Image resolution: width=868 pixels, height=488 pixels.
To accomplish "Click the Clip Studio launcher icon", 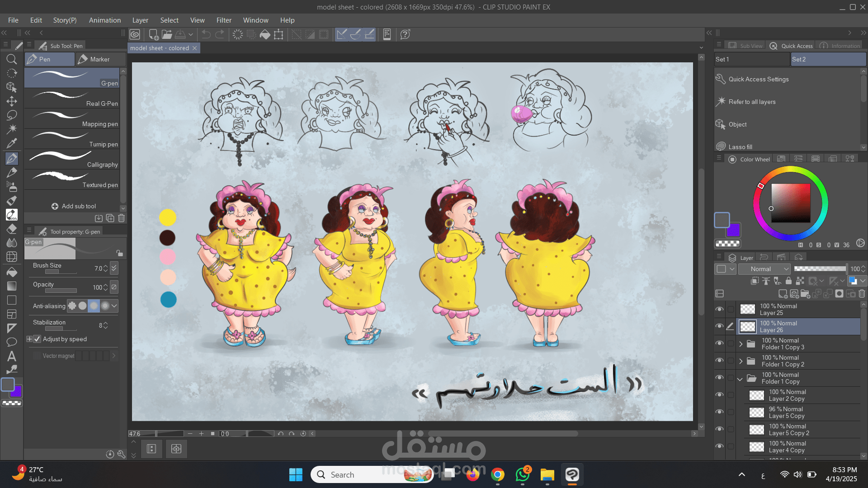I will 135,34.
